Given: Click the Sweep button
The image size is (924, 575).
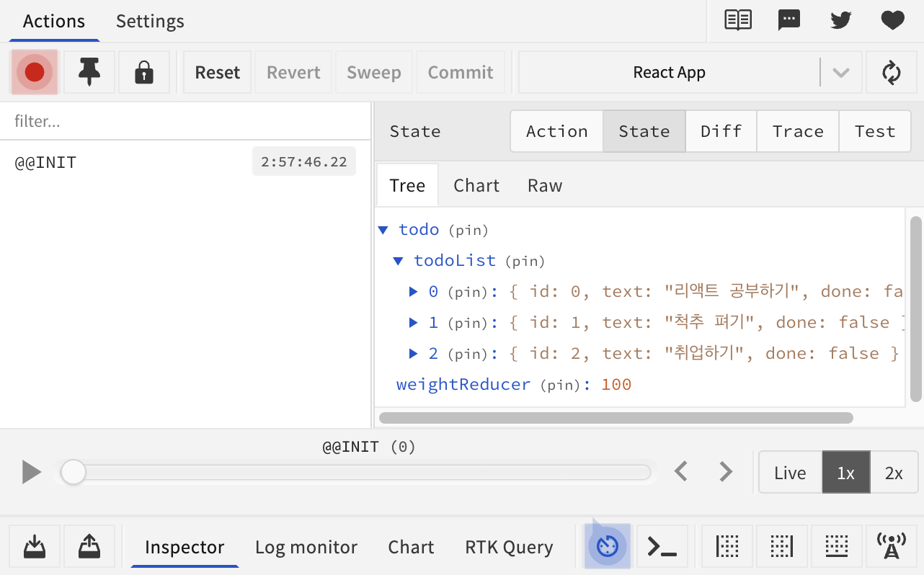Looking at the screenshot, I should point(374,72).
